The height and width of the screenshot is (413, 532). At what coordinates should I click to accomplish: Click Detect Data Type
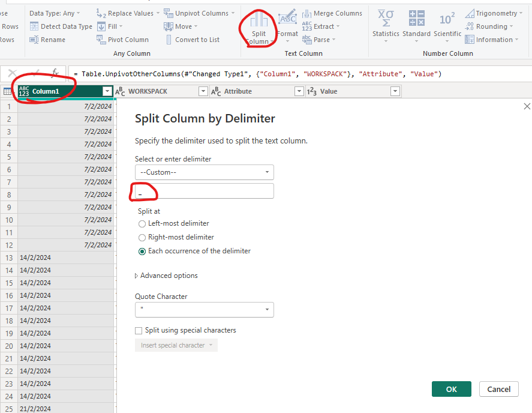[x=61, y=26]
